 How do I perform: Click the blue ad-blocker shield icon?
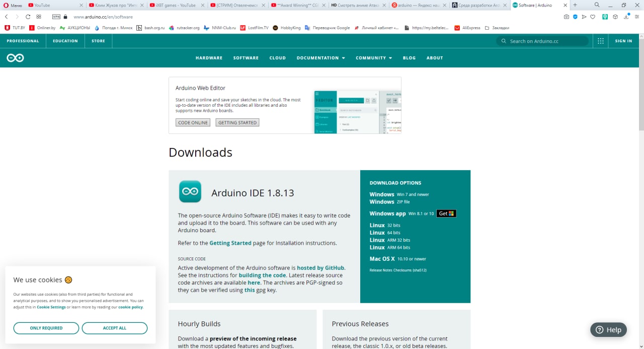click(x=575, y=17)
